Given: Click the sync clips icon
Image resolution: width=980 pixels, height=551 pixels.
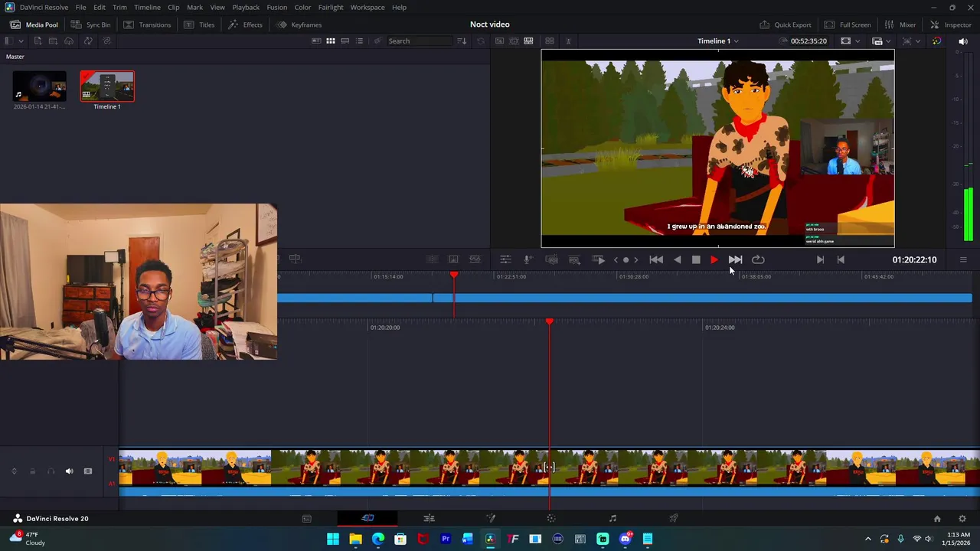Looking at the screenshot, I should 88,41.
